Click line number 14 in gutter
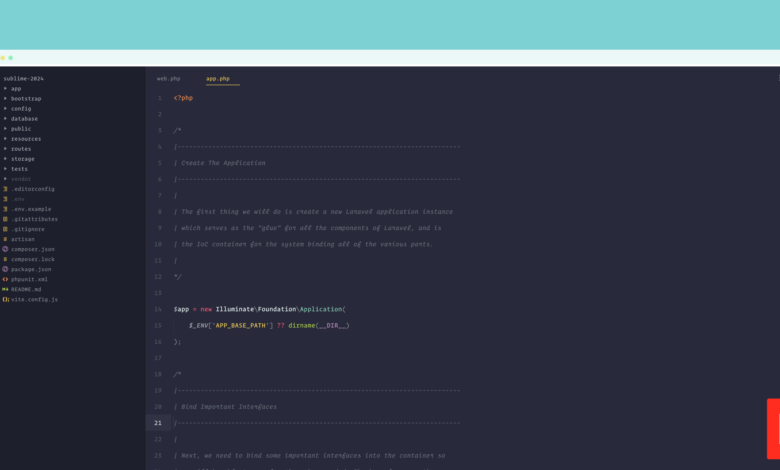Image resolution: width=780 pixels, height=470 pixels. (158, 309)
